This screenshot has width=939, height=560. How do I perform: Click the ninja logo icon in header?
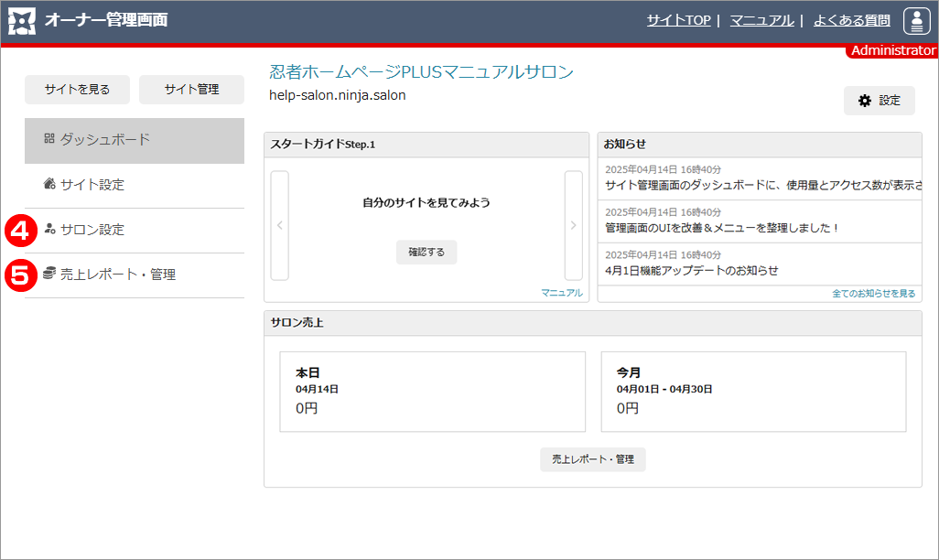coord(22,20)
